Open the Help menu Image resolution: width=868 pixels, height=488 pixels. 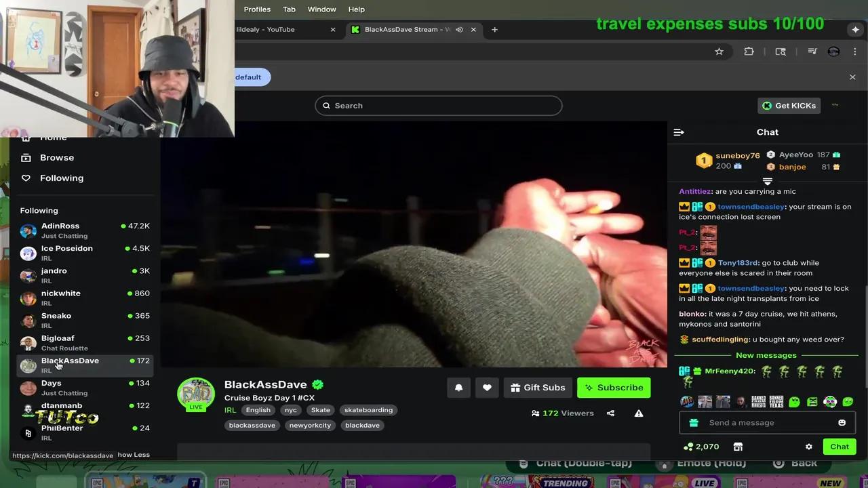[x=357, y=9]
